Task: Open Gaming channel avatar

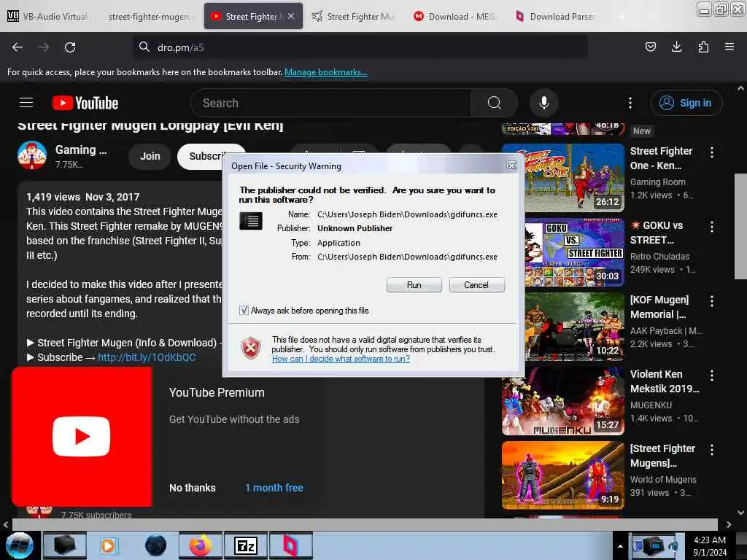Action: (32, 155)
